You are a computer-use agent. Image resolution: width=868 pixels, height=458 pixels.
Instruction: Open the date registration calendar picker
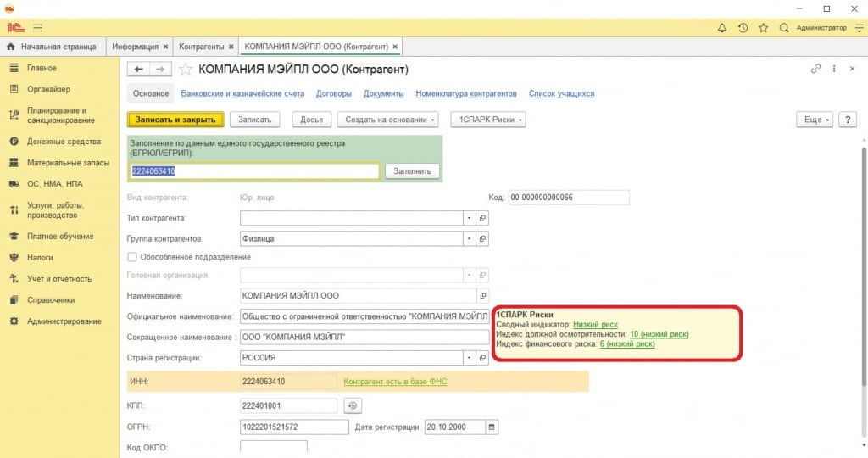pos(491,426)
